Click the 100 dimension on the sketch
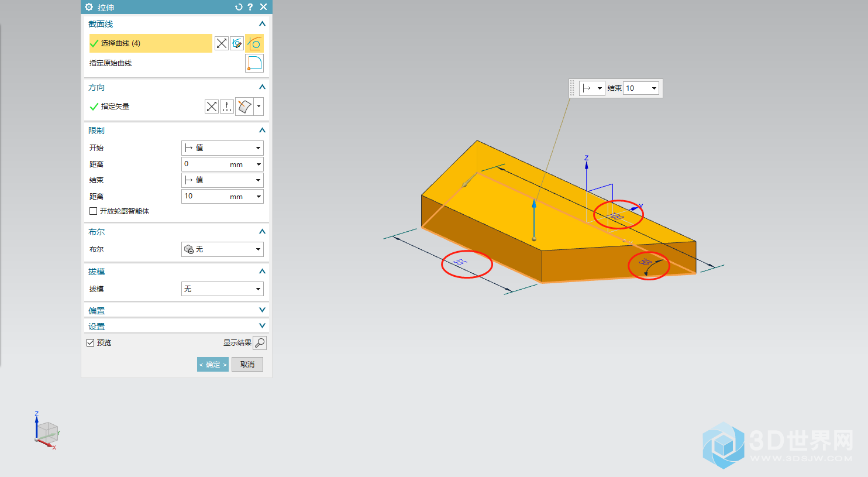 [615, 216]
